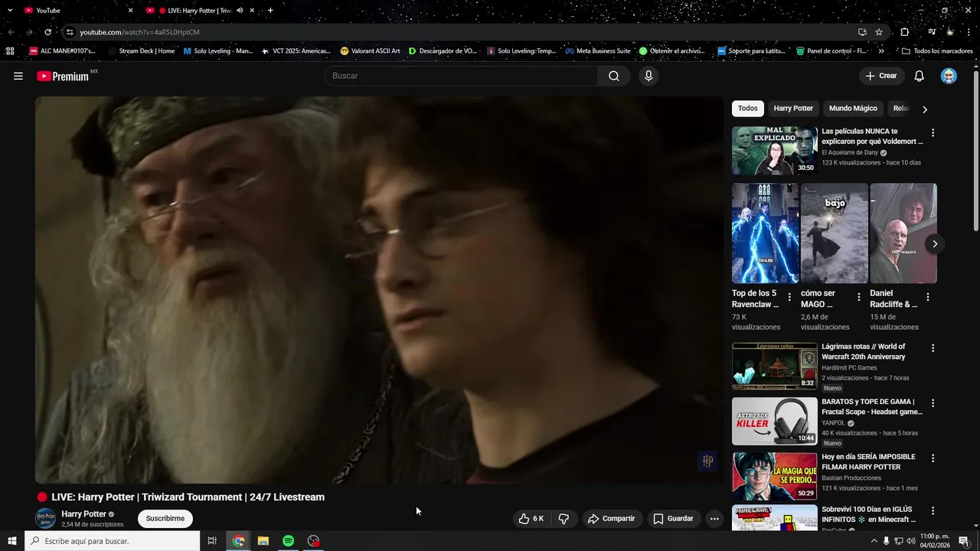This screenshot has height=551, width=980.
Task: Expand the bookmarks bar overflow chevron
Action: coord(881,51)
